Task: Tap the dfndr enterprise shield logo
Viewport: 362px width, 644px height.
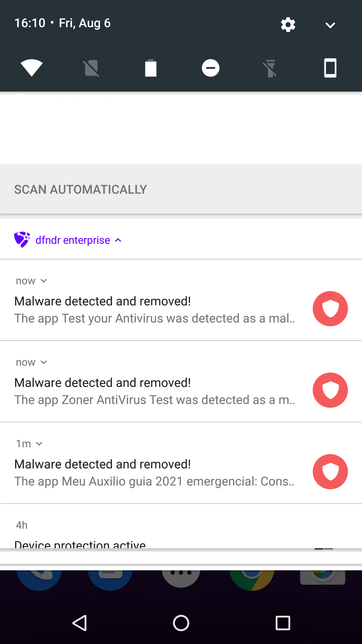Action: [22, 240]
